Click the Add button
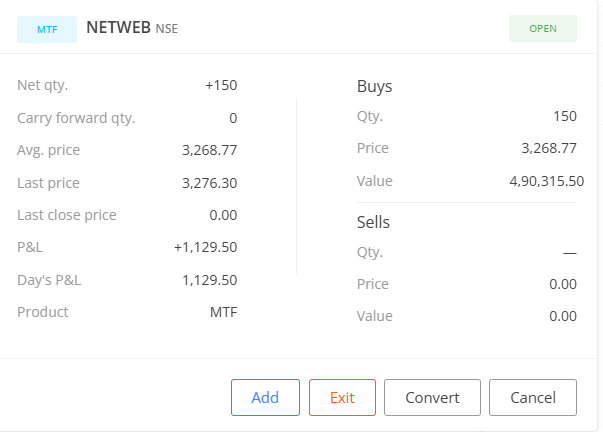The width and height of the screenshot is (603, 432). click(265, 397)
